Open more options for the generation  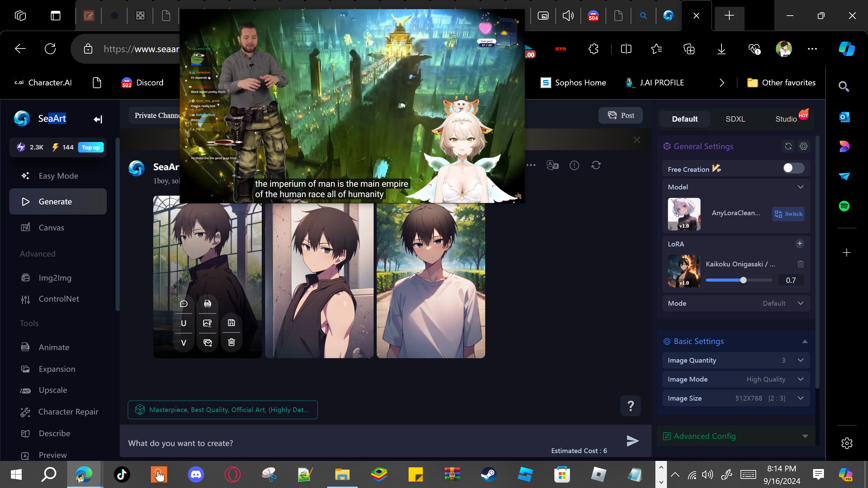531,165
